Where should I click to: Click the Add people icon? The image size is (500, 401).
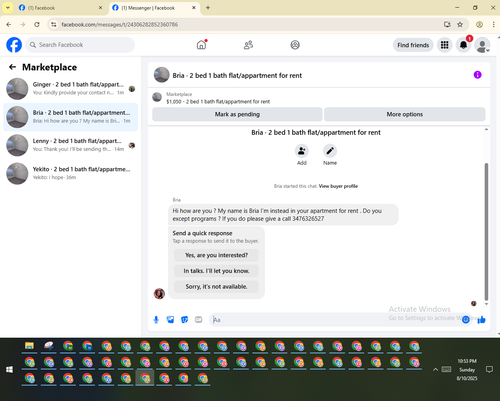302,151
